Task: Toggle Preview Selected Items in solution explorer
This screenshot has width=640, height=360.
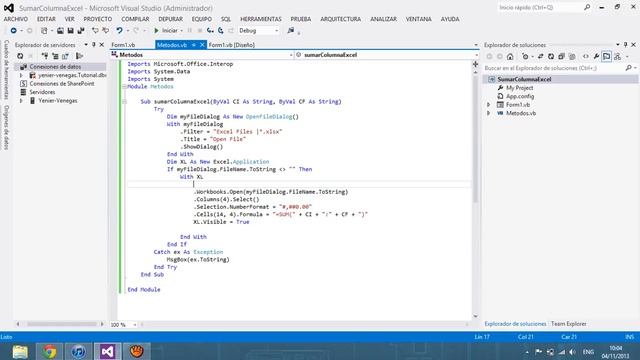Action: pos(607,57)
